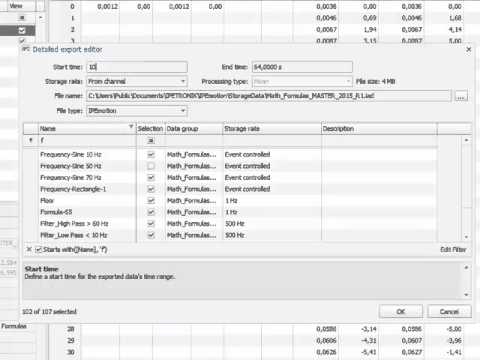The width and height of the screenshot is (480, 360).
Task: Open the Edit Filter editor
Action: (x=453, y=249)
